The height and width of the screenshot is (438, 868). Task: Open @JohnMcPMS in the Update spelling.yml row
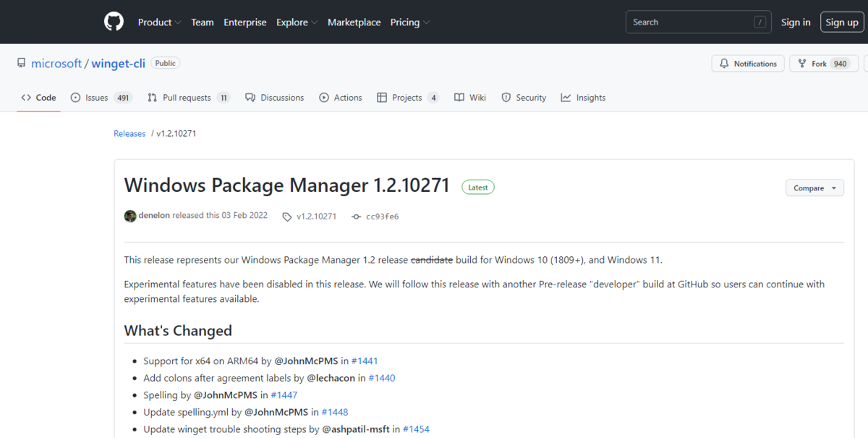(276, 412)
